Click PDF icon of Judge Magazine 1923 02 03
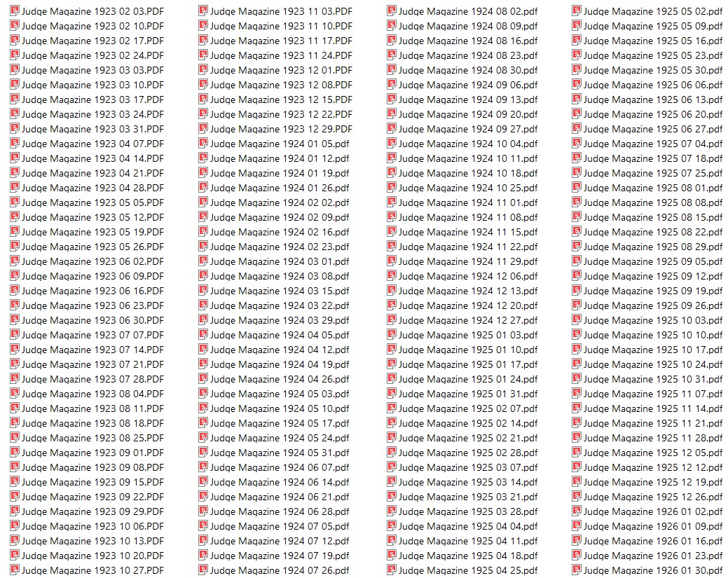The image size is (728, 578). point(15,11)
